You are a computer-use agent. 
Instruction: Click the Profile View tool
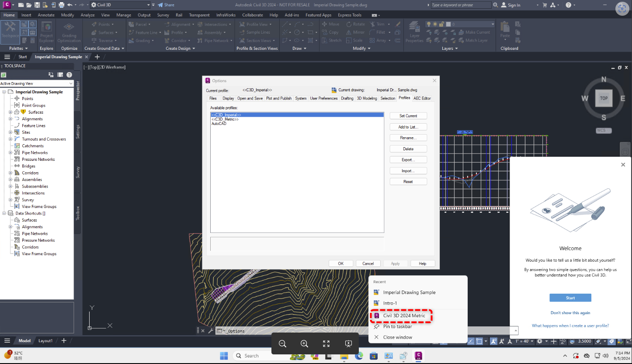(x=257, y=24)
